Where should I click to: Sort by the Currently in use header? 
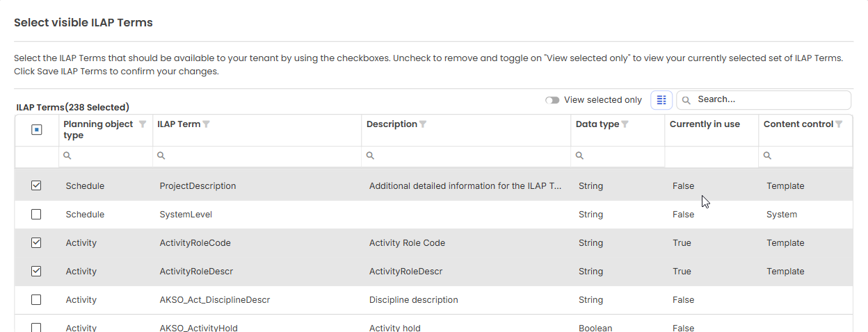[705, 124]
